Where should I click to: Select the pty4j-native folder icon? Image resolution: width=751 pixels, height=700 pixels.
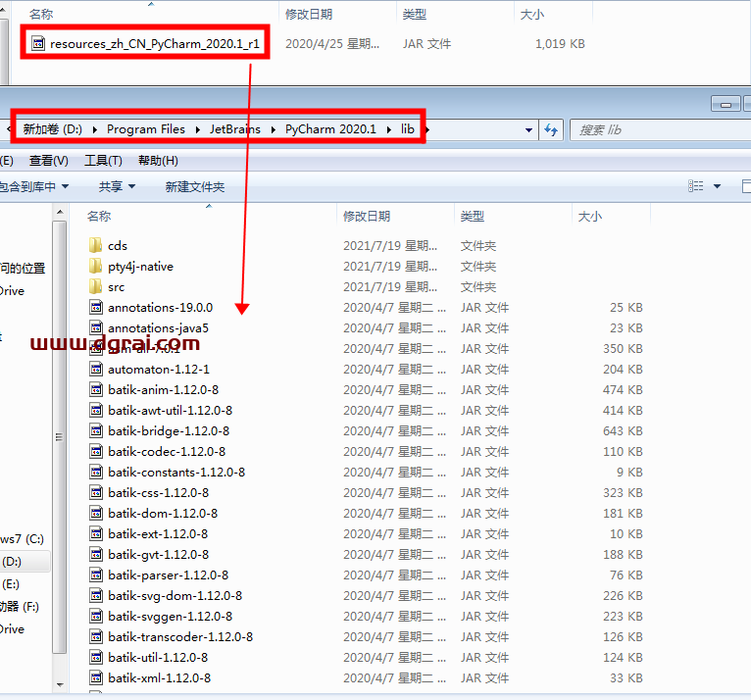point(95,266)
